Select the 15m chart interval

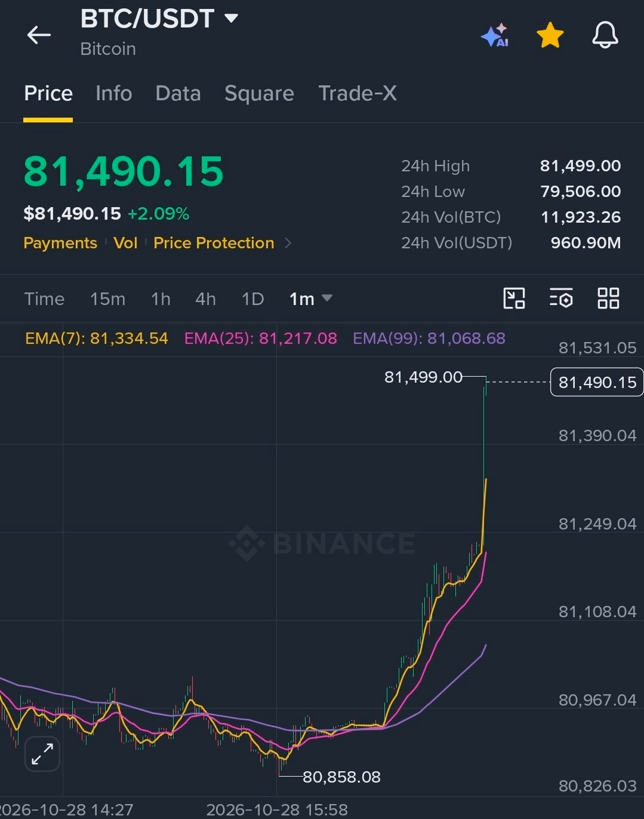107,299
